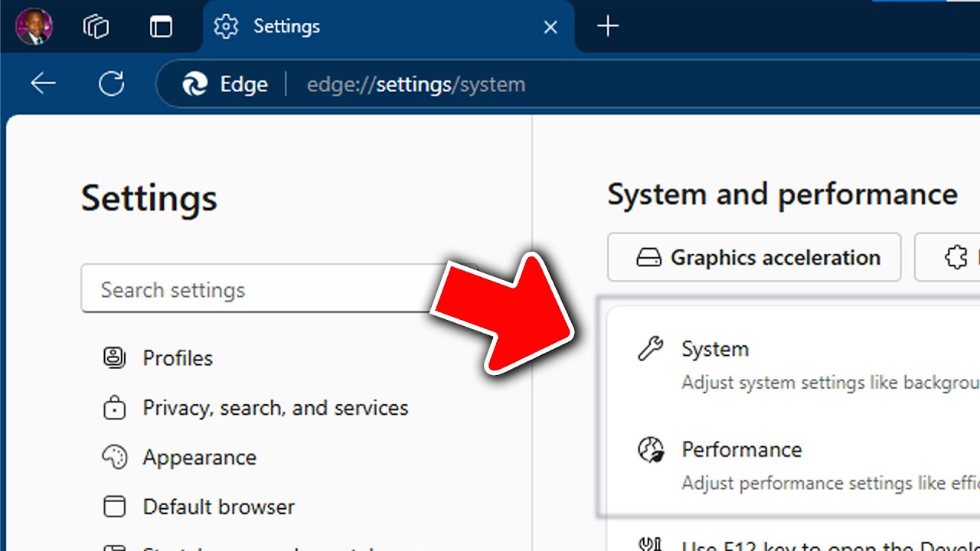Open the Workspaces icon
The height and width of the screenshot is (551, 980).
pos(96,27)
